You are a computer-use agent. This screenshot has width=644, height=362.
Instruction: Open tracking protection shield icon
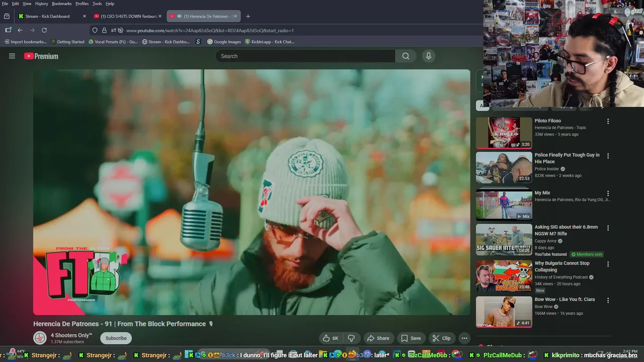pos(95,30)
